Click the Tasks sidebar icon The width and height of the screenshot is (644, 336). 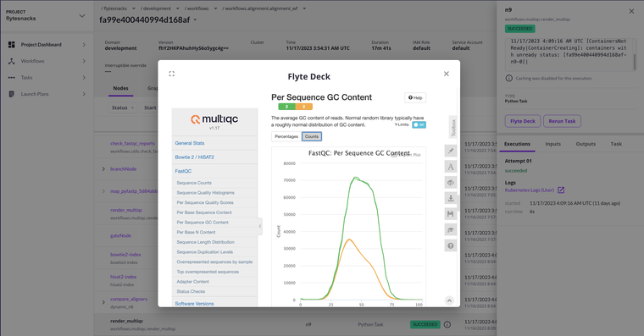[x=12, y=78]
